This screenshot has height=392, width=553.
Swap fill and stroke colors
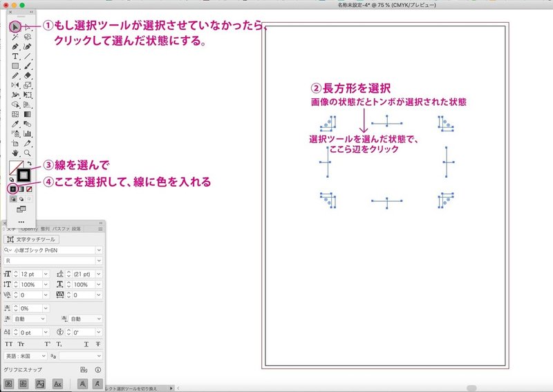point(29,164)
